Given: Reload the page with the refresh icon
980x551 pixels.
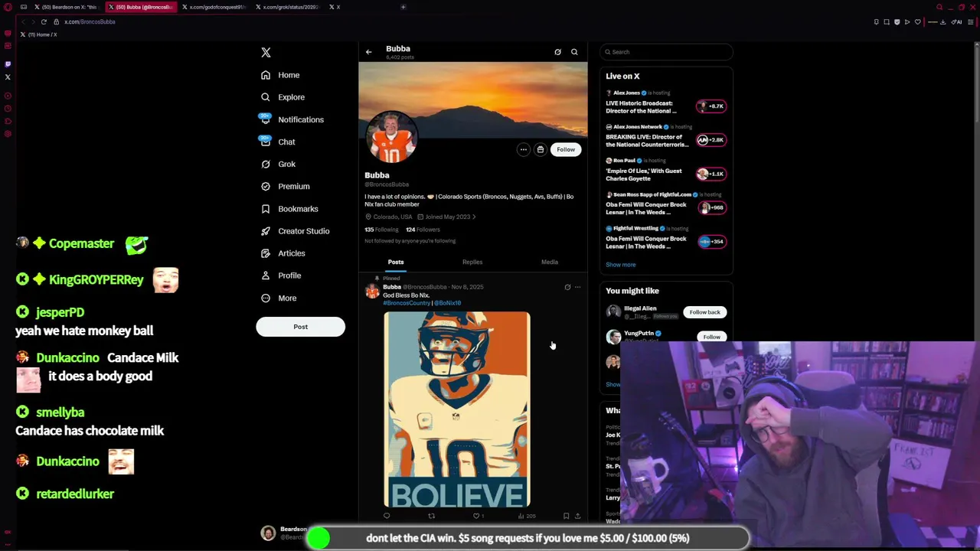Looking at the screenshot, I should click(x=44, y=21).
